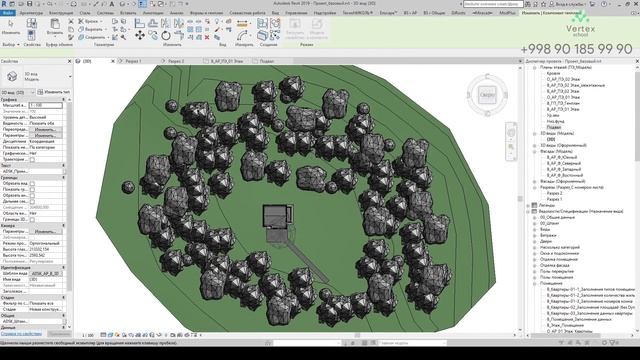Switch to the Подвал view tab

[x=267, y=61]
